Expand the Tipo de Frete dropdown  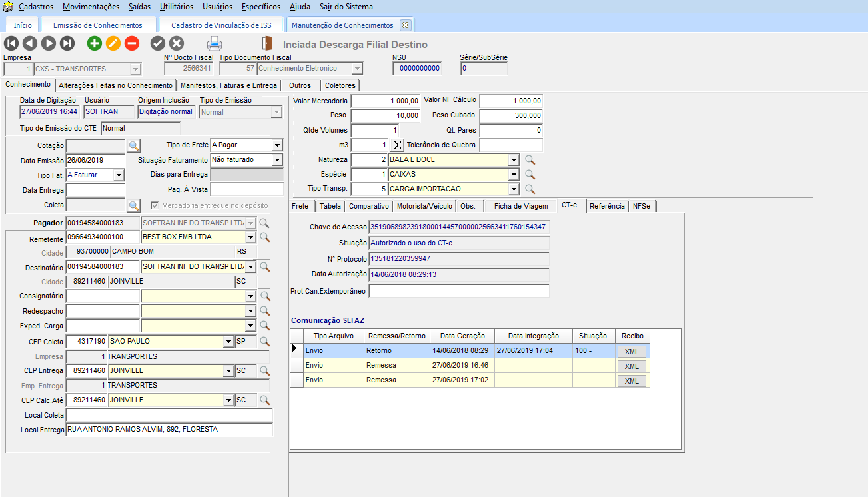pyautogui.click(x=277, y=145)
